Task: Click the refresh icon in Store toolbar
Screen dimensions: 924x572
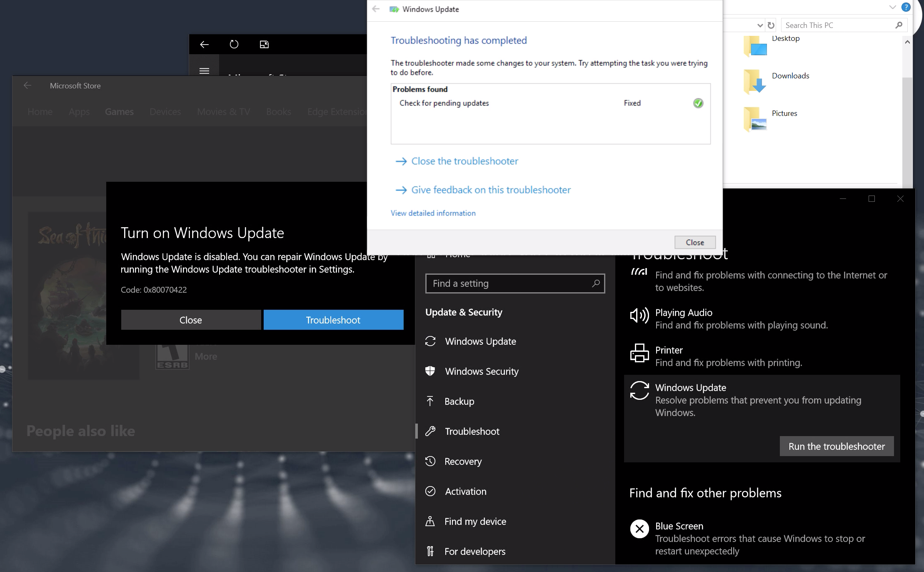Action: (234, 44)
